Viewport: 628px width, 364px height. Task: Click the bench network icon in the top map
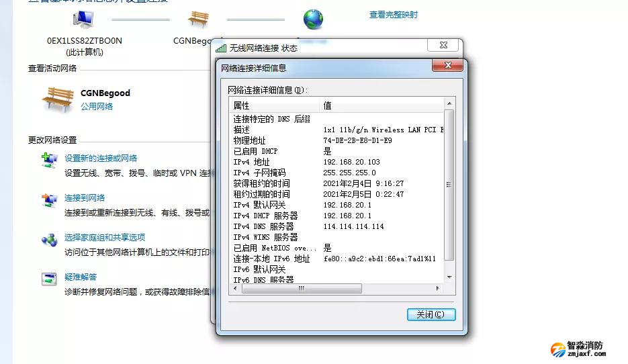[x=198, y=20]
